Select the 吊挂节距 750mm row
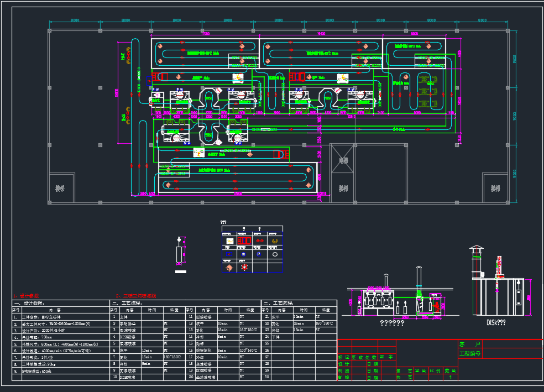The height and width of the screenshot is (392, 544). (61, 337)
